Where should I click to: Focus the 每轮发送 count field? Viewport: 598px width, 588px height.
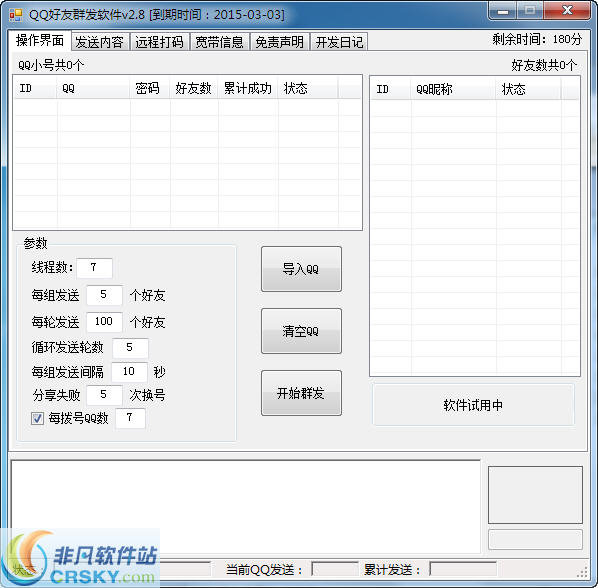tap(104, 322)
